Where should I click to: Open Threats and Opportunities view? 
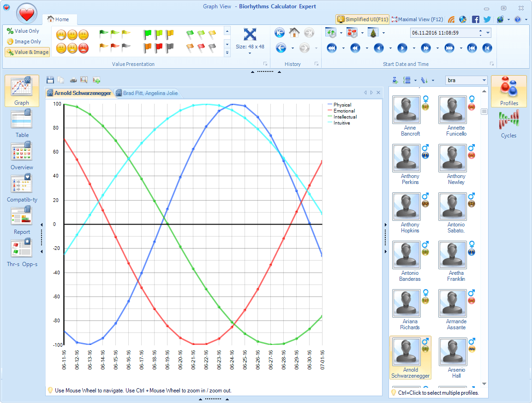coord(22,253)
